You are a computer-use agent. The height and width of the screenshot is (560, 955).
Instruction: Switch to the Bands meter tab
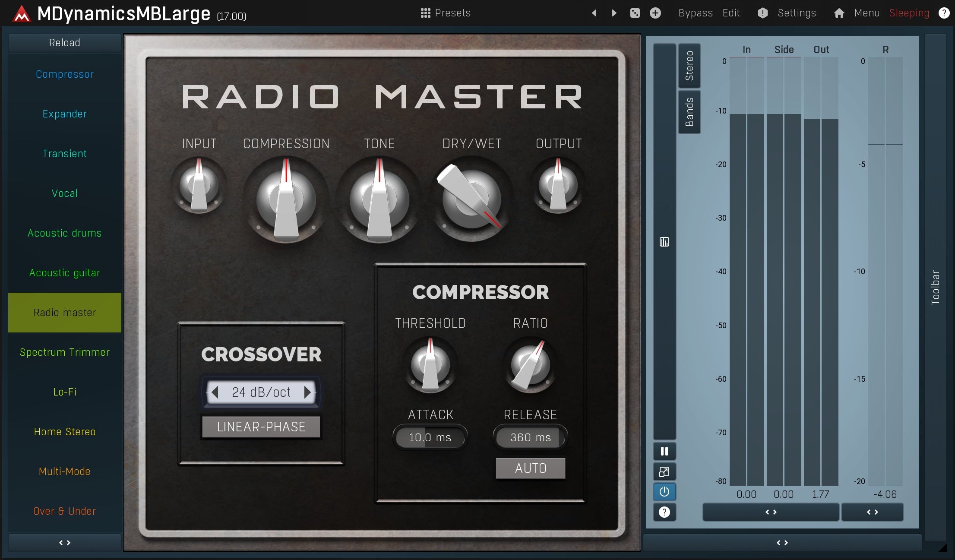click(689, 112)
